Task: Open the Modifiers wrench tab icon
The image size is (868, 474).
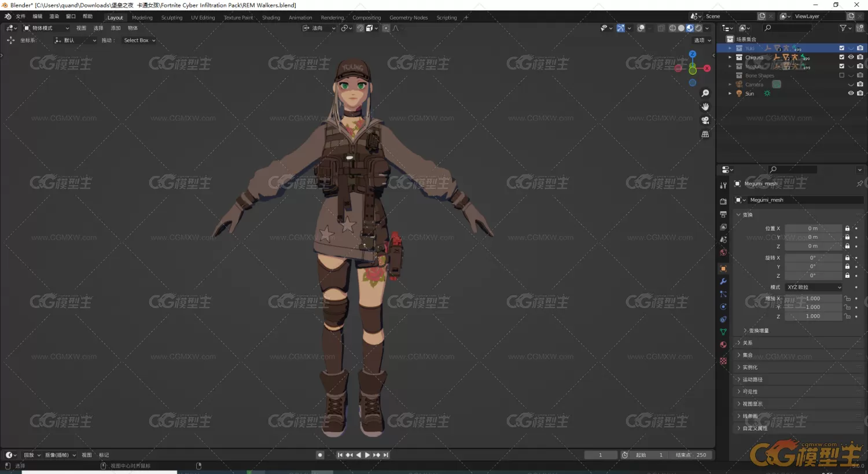Action: click(x=723, y=281)
